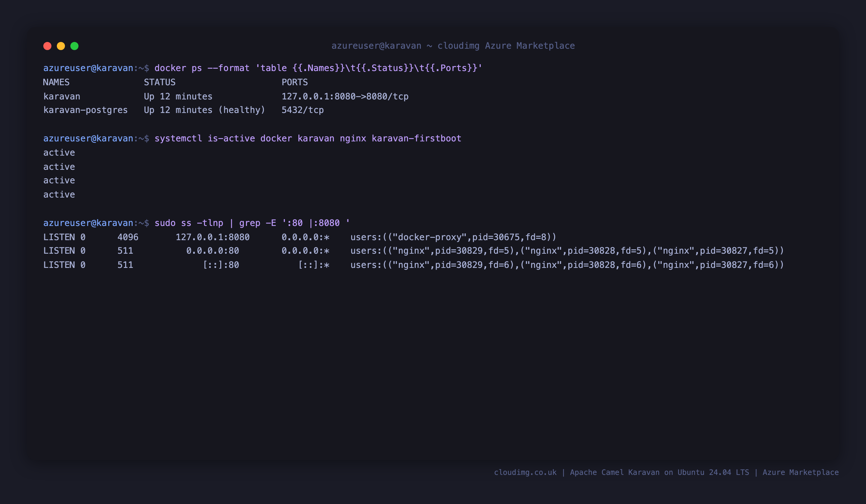Click the 'systemctl is-active' command text
This screenshot has height=504, width=866.
click(308, 138)
